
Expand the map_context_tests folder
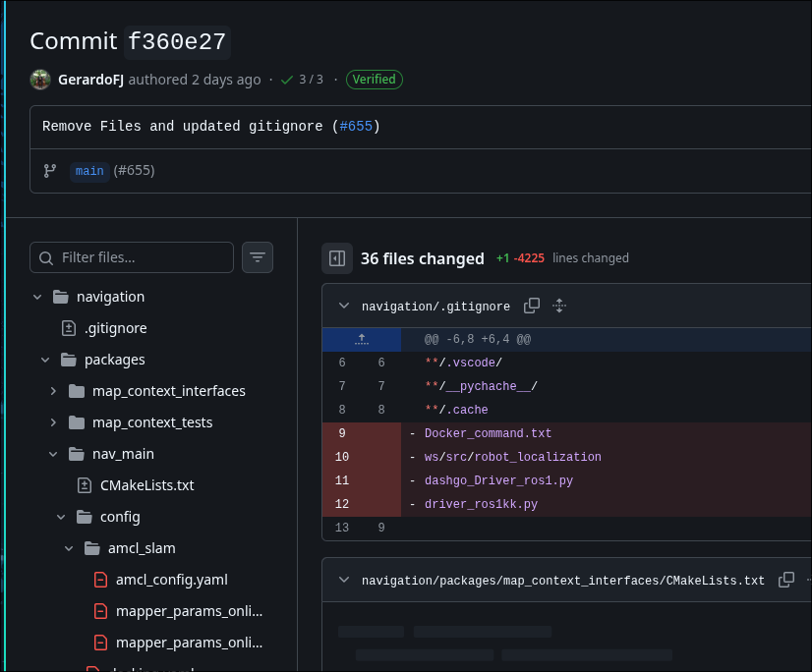point(53,422)
